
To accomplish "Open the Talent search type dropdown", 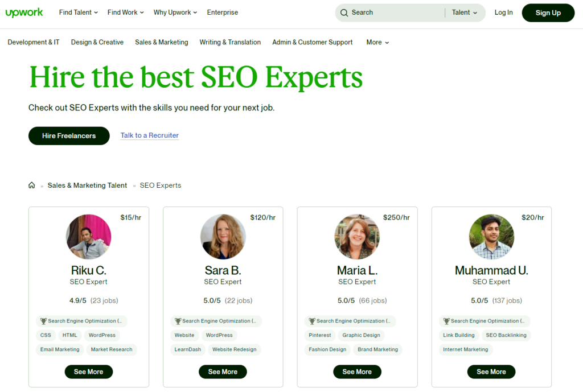I will click(465, 13).
